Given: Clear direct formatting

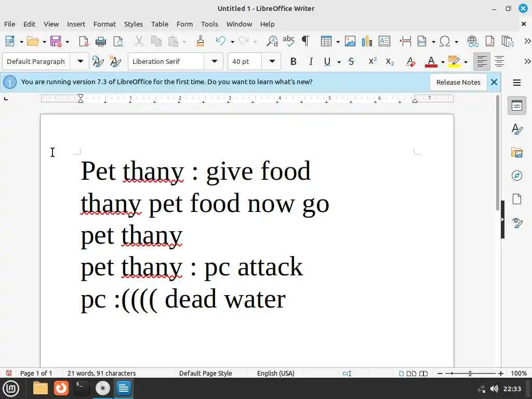Looking at the screenshot, I should (x=410, y=61).
